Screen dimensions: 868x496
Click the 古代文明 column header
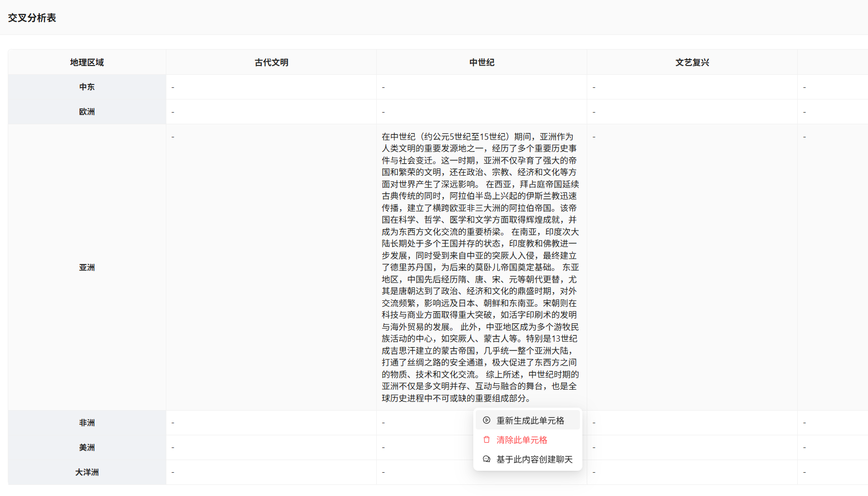[271, 62]
